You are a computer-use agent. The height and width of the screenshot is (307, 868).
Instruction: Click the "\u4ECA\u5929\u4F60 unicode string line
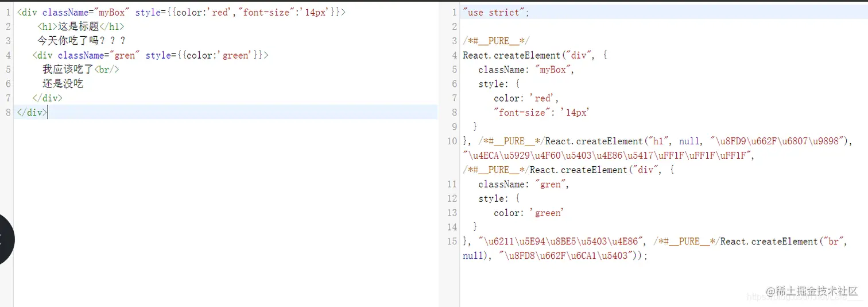608,156
